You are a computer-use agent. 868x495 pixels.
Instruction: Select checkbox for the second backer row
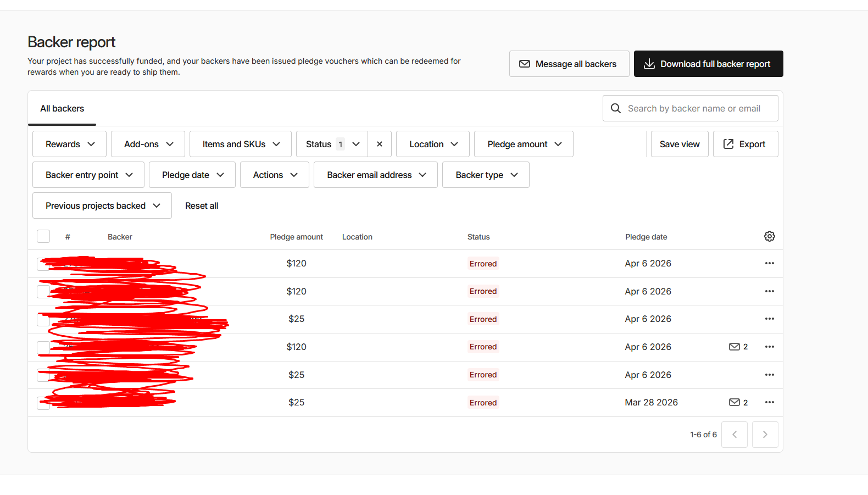click(x=43, y=292)
